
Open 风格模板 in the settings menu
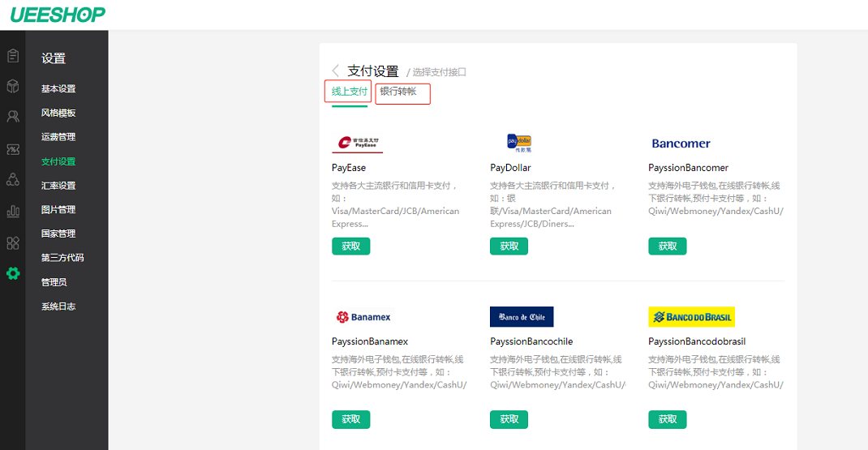58,113
